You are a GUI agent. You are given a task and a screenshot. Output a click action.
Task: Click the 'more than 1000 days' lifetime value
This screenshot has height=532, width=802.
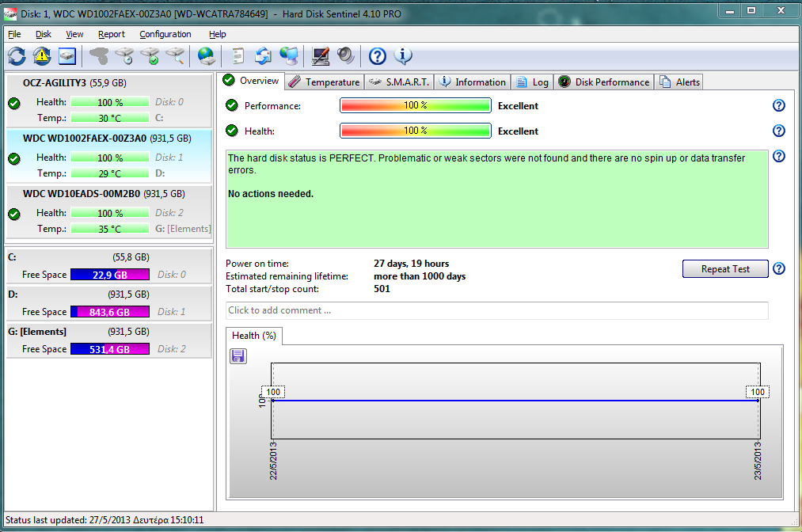point(420,276)
